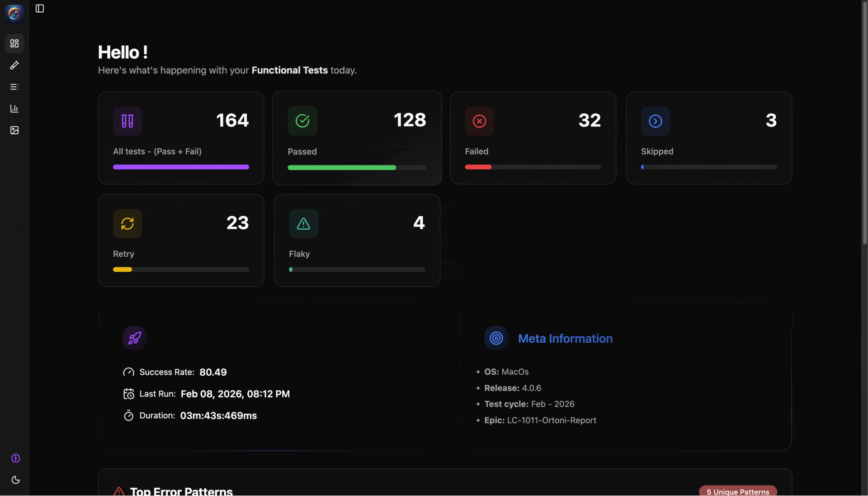Screen dimensions: 868x496
Task: Open the list view sidebar icon
Action: click(x=14, y=87)
